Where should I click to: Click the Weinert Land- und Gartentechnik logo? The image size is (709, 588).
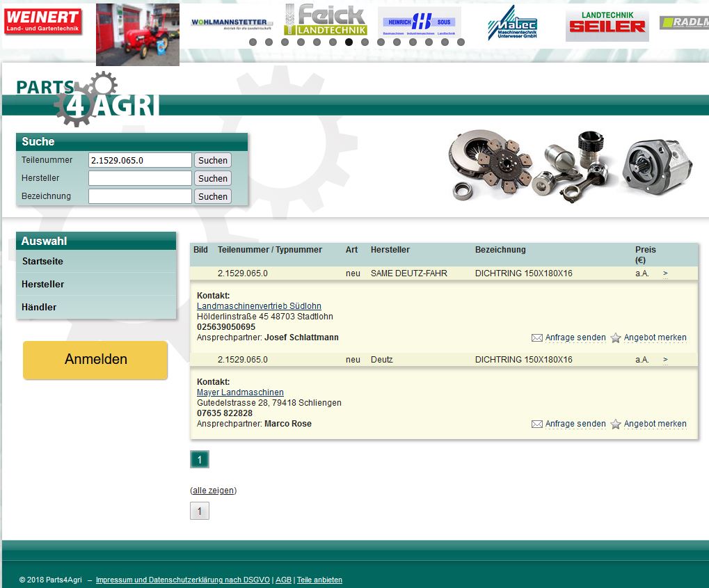point(42,22)
